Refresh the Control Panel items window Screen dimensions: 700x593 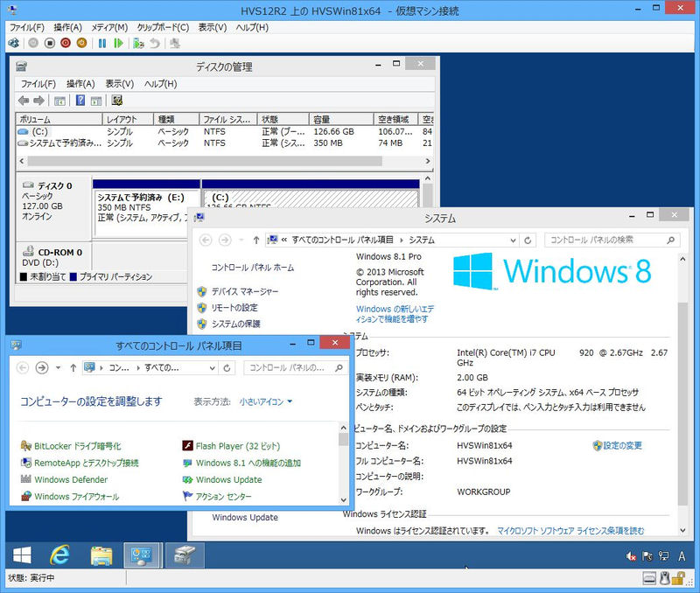(x=227, y=367)
